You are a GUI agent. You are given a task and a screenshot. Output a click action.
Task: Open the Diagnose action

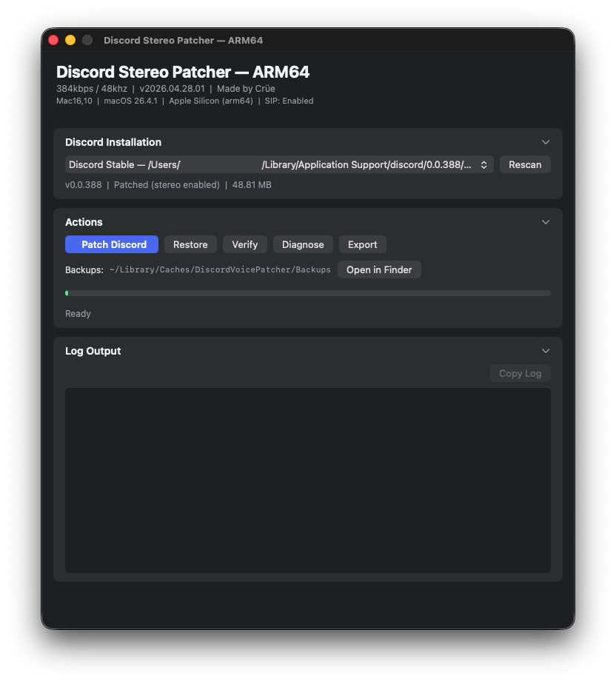303,244
